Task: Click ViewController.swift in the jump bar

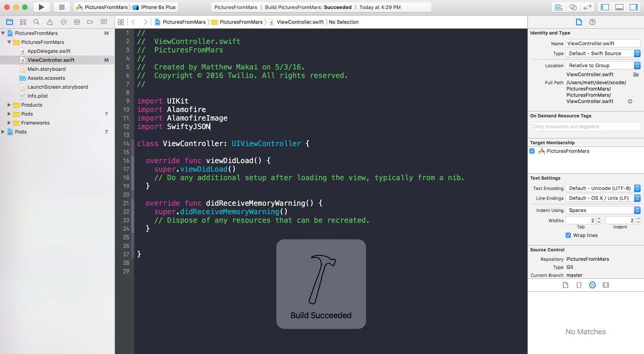Action: coord(296,22)
